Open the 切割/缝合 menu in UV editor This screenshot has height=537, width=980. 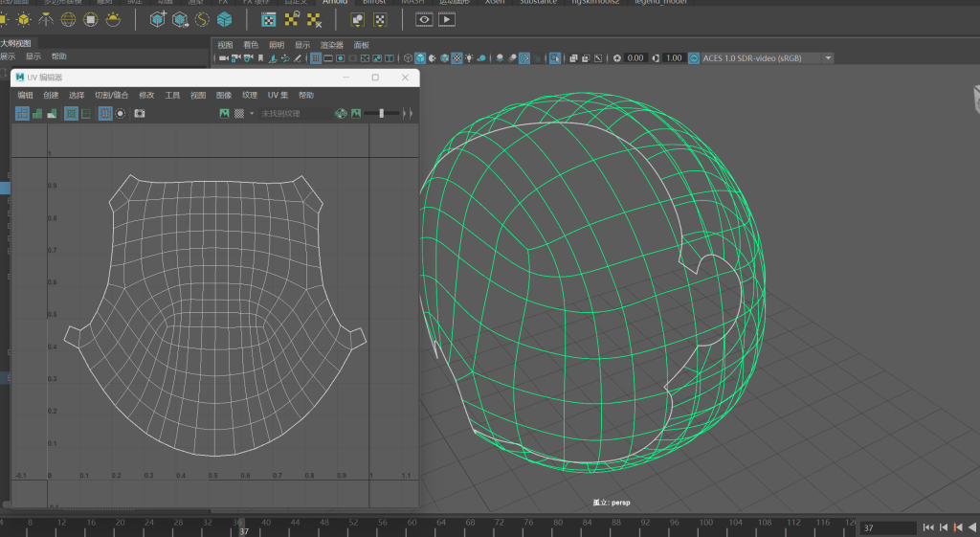click(x=111, y=95)
